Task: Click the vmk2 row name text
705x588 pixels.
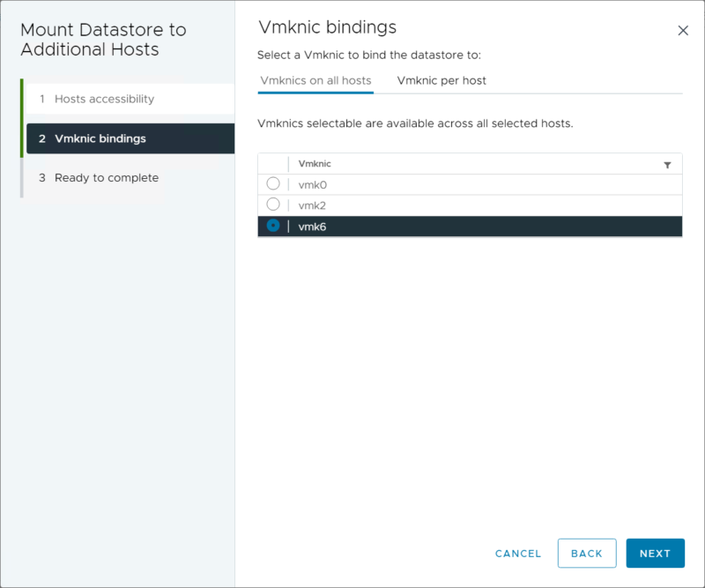Action: click(313, 205)
